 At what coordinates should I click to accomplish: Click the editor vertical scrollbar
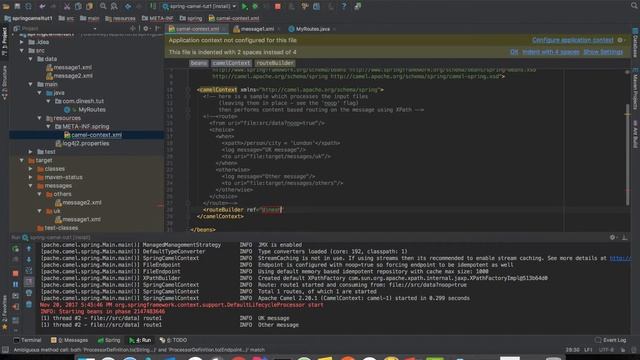click(627, 154)
